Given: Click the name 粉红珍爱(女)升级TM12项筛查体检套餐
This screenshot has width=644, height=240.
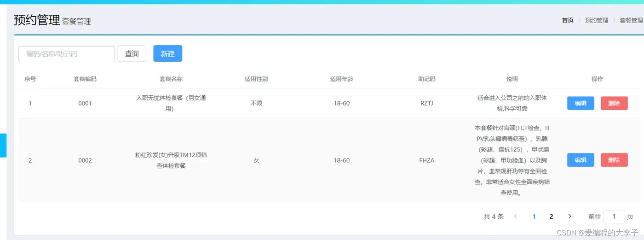Looking at the screenshot, I should [171, 160].
